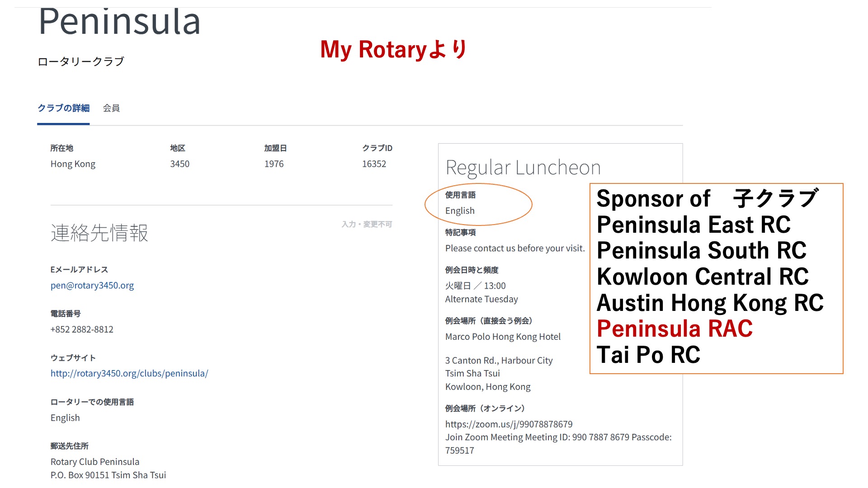
Task: Click the 連絡先情報 section heading
Action: [x=99, y=233]
